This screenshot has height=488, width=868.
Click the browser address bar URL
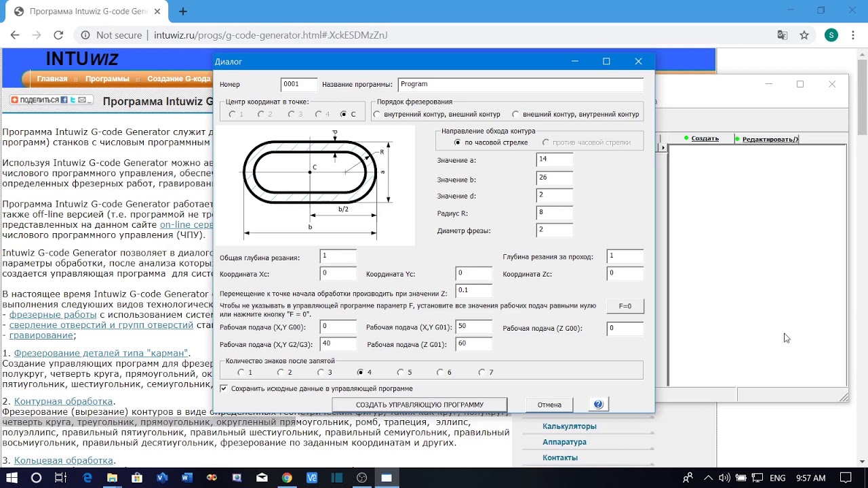click(271, 35)
